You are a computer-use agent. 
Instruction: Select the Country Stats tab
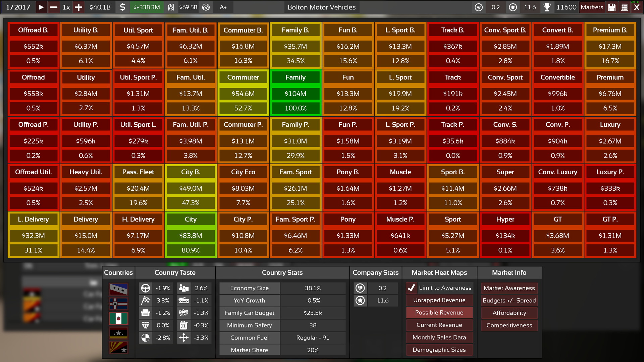click(282, 272)
